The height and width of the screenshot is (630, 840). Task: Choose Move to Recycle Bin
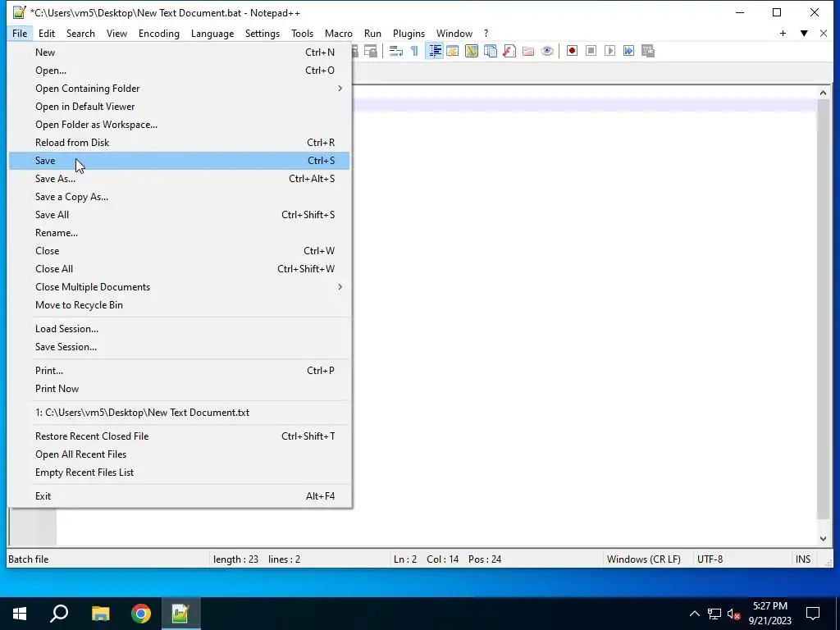(x=179, y=305)
